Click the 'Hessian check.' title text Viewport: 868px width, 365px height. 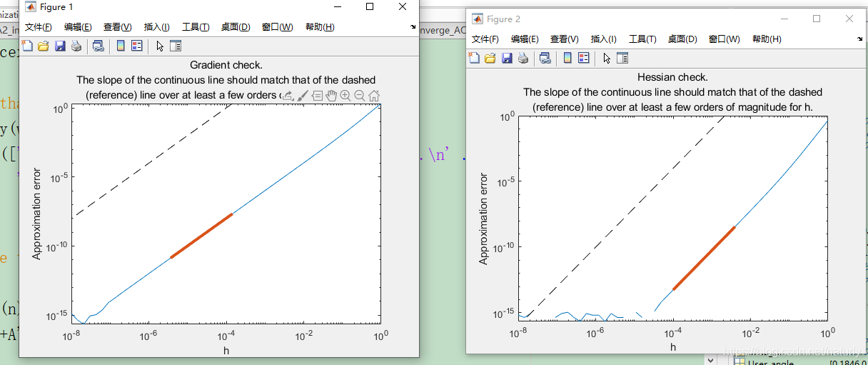pyautogui.click(x=672, y=77)
